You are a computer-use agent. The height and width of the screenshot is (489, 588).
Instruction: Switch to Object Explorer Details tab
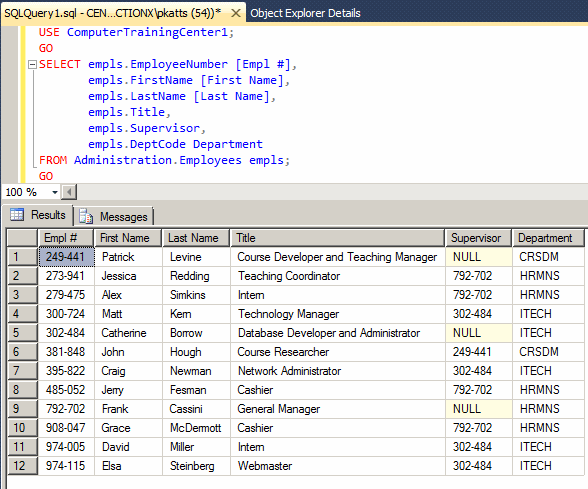coord(305,14)
